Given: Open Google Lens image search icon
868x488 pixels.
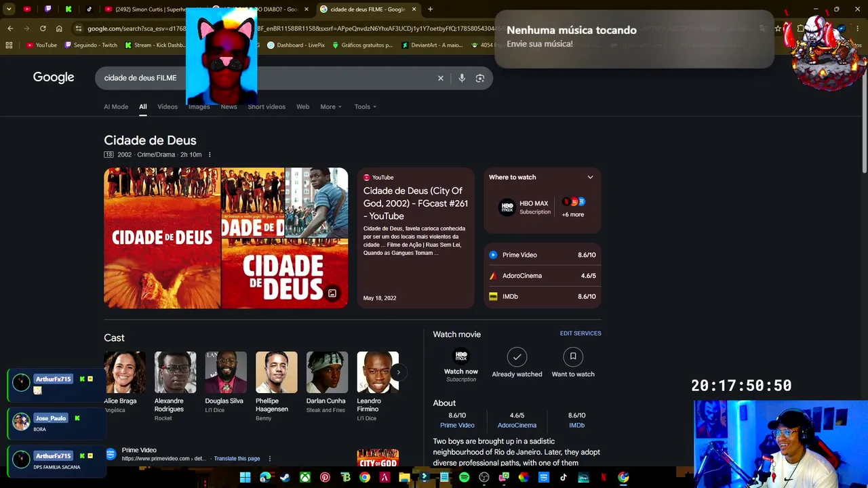Looking at the screenshot, I should coord(480,78).
